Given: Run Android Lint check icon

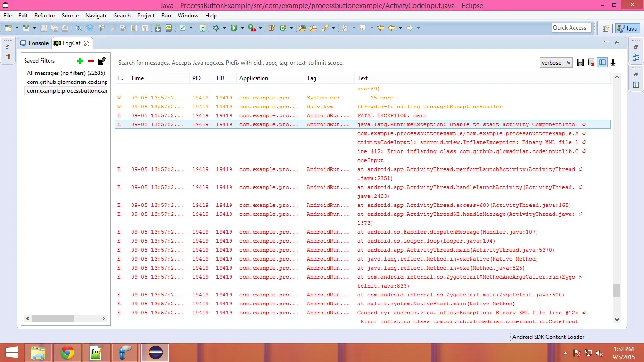Looking at the screenshot, I should pyautogui.click(x=182, y=28).
